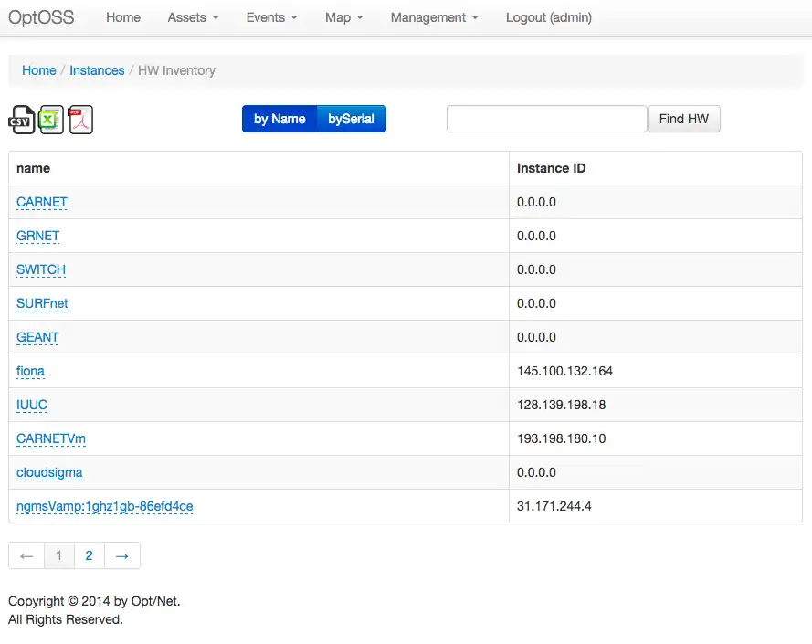
Task: Open the GRNET instance
Action: tap(37, 236)
